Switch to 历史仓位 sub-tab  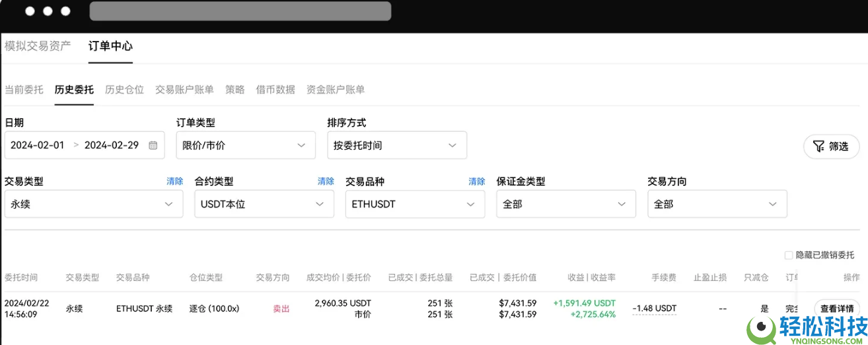coord(124,90)
